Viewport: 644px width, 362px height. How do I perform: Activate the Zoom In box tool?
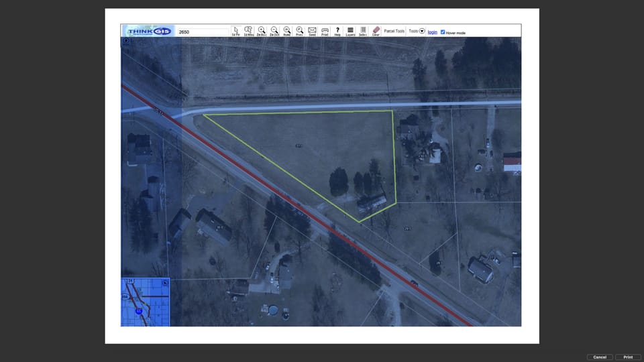click(261, 31)
